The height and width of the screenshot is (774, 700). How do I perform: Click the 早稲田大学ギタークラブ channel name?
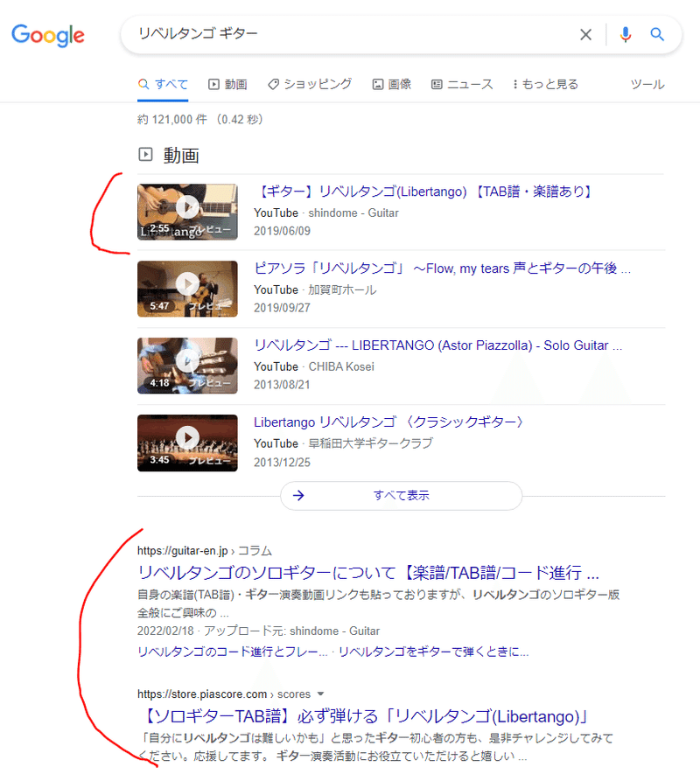(x=370, y=443)
